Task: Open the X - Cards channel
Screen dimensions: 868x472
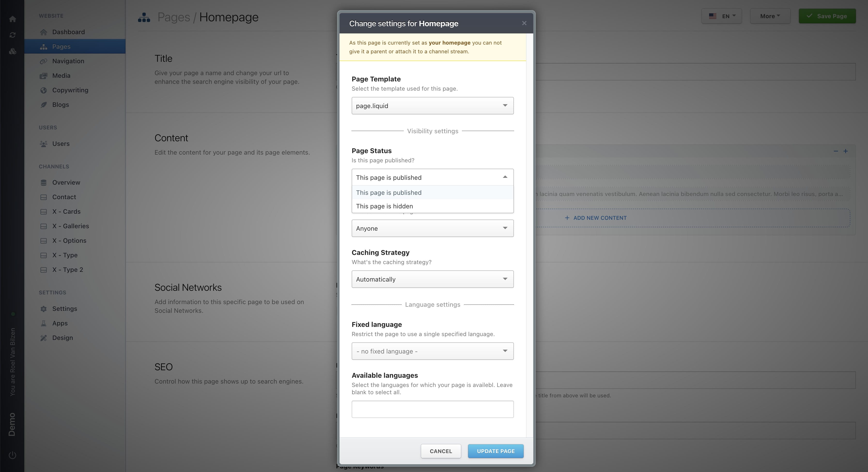Action: pyautogui.click(x=67, y=211)
